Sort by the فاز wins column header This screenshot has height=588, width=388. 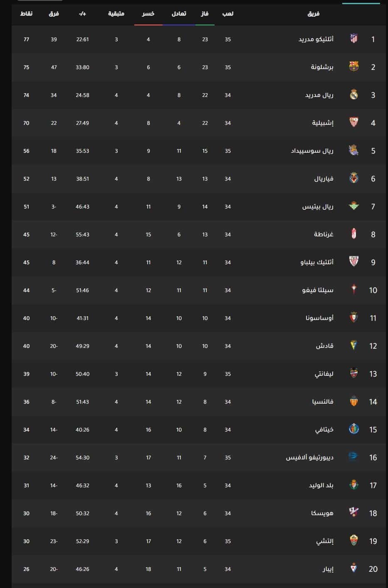(x=205, y=14)
